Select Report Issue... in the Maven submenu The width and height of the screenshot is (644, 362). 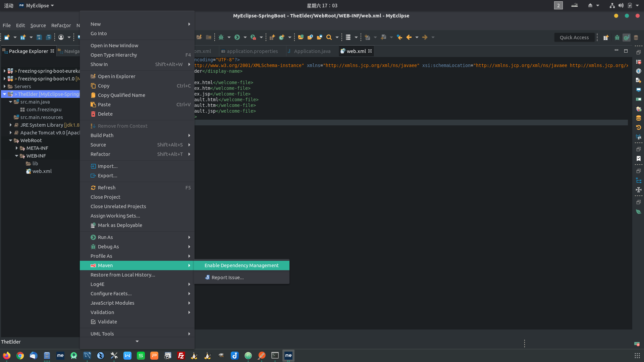[x=227, y=278]
